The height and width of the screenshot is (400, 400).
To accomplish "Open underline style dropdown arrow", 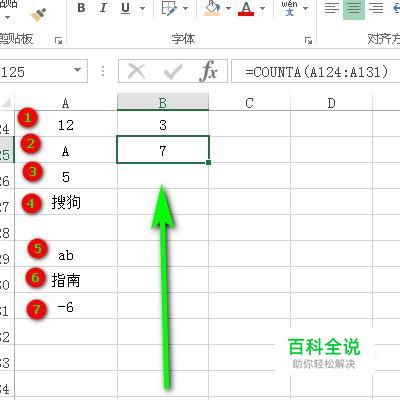I will pyautogui.click(x=142, y=8).
